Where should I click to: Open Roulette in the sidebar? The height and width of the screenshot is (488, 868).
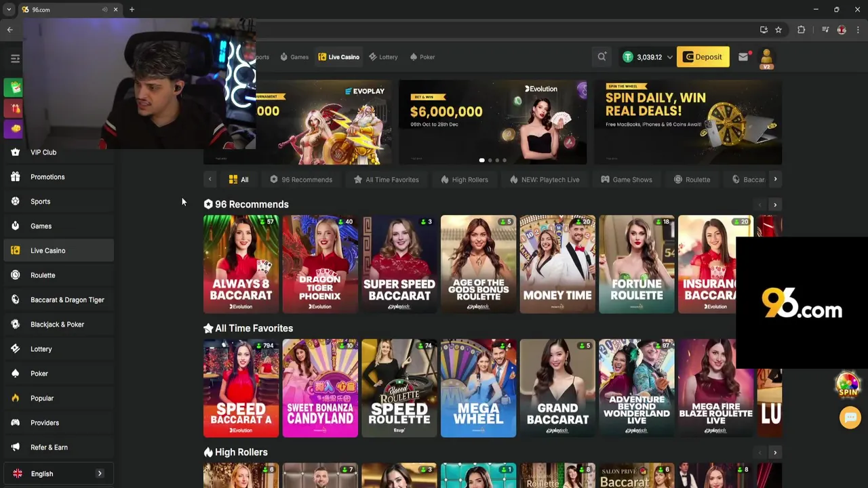(x=58, y=275)
